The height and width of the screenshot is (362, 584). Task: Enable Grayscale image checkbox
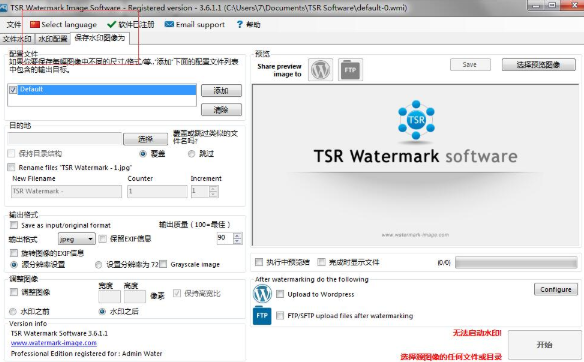point(163,264)
